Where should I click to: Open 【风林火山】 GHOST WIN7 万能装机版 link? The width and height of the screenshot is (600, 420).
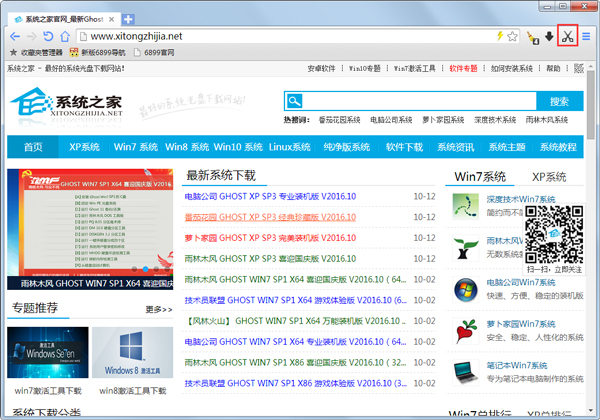[x=295, y=321]
